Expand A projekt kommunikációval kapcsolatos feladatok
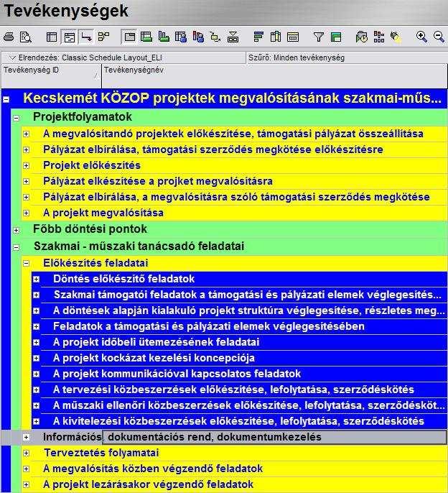 (x=37, y=374)
